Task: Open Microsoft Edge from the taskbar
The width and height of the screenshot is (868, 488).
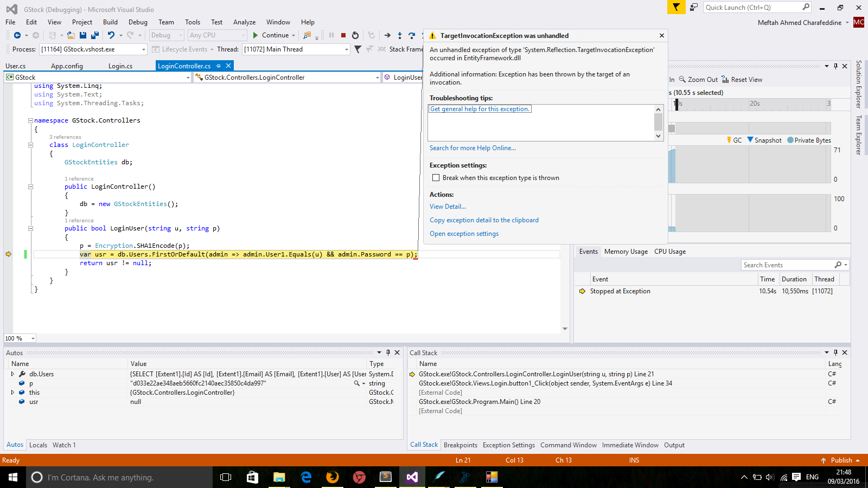Action: coord(306,477)
